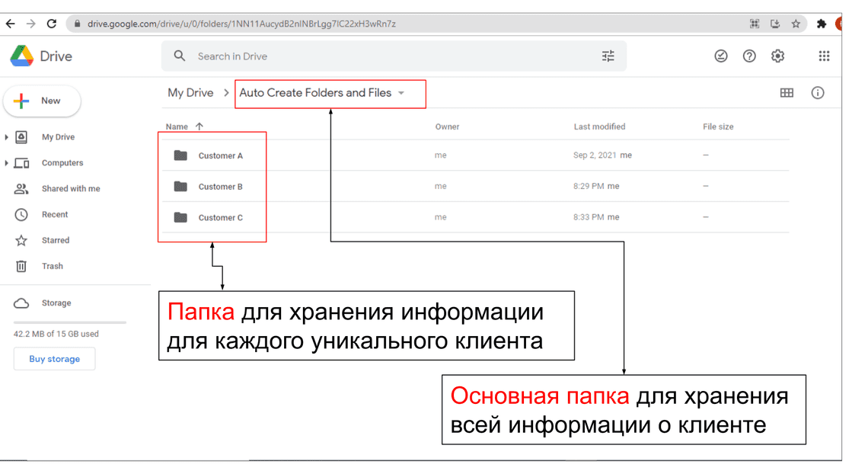Click the Search in Drive field
The height and width of the screenshot is (474, 868).
[381, 56]
